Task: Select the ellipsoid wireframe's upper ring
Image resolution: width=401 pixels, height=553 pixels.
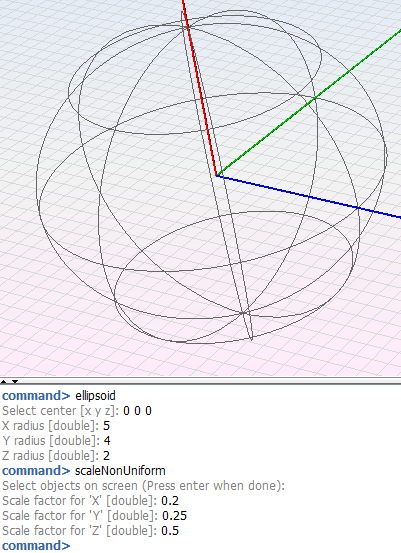Action: pos(68,92)
